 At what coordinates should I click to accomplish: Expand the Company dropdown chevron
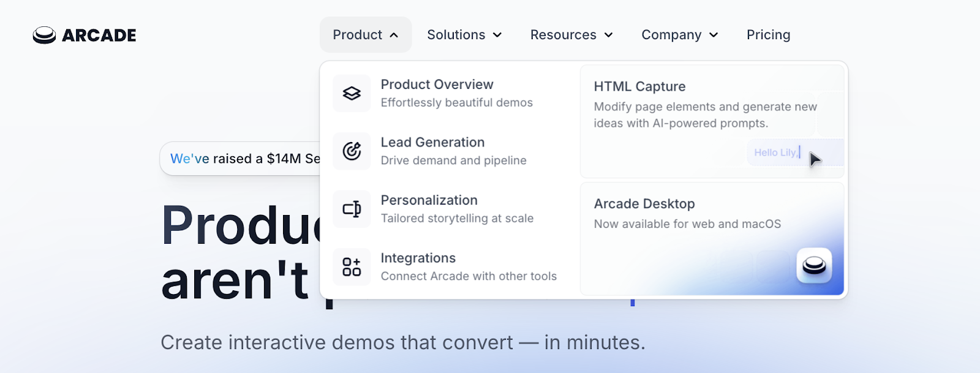click(714, 35)
